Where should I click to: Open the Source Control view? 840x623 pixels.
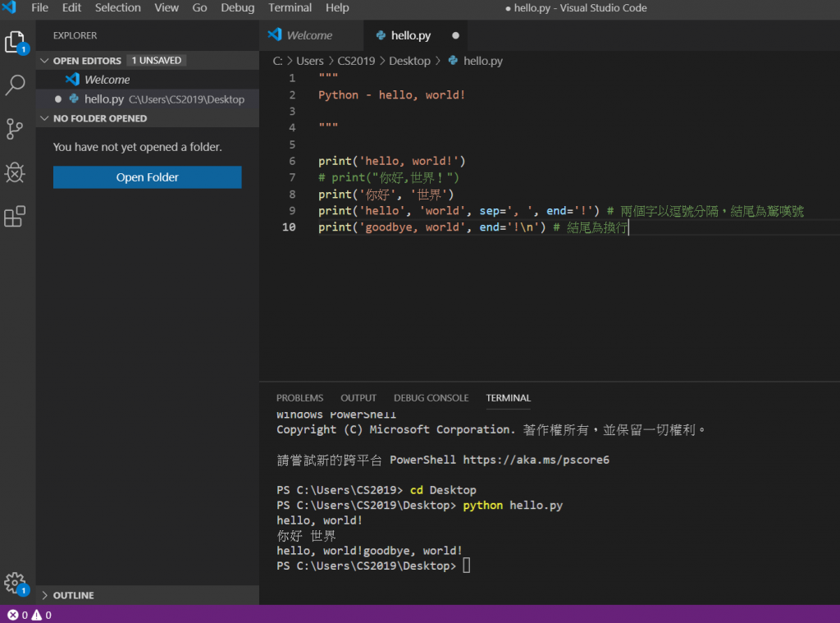click(x=15, y=129)
